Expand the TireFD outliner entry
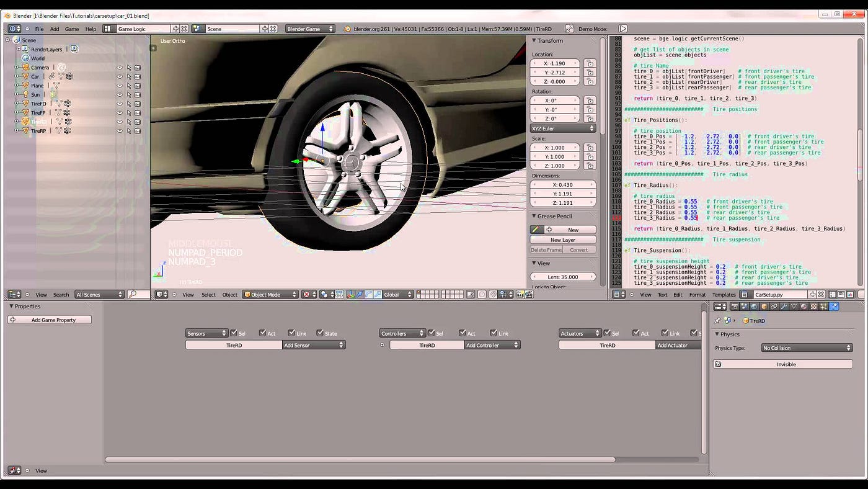Screen dimensions: 868x489 (17, 103)
